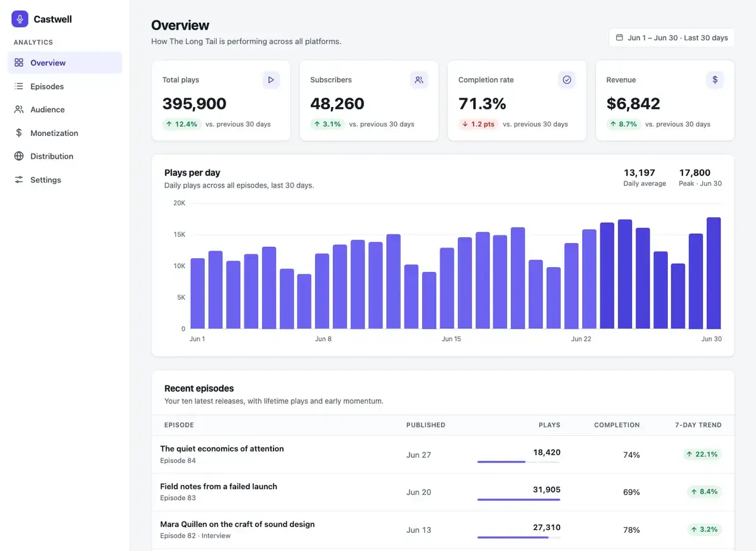This screenshot has width=756, height=551.
Task: Open the Episodes section
Action: coord(65,86)
